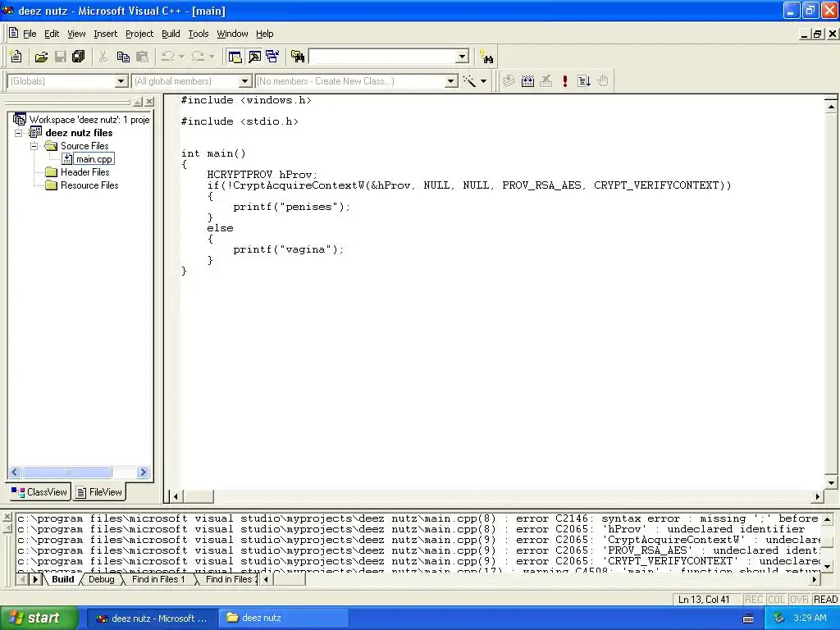Open the File menu

[x=30, y=34]
